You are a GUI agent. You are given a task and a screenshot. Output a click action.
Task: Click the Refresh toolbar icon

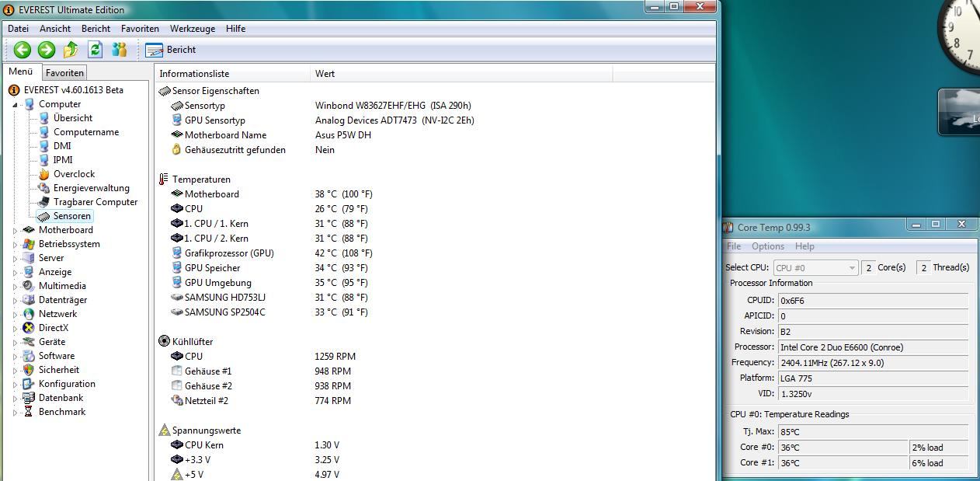pos(95,50)
